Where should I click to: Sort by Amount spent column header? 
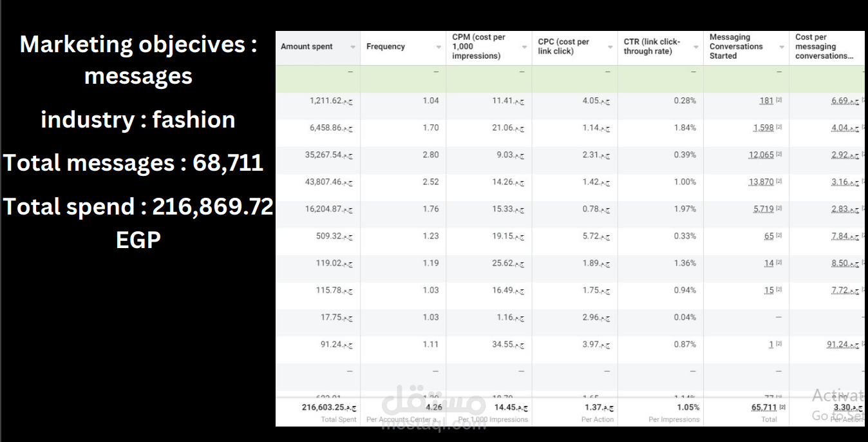(307, 46)
